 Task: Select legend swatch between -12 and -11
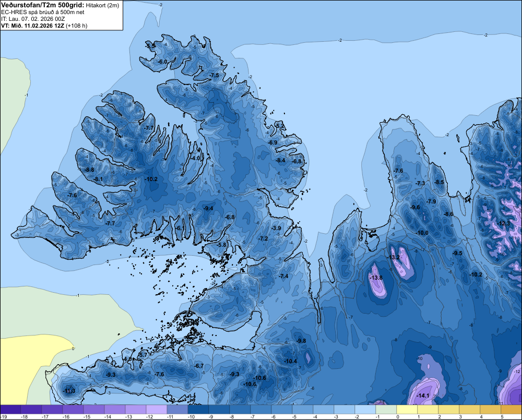(157, 410)
